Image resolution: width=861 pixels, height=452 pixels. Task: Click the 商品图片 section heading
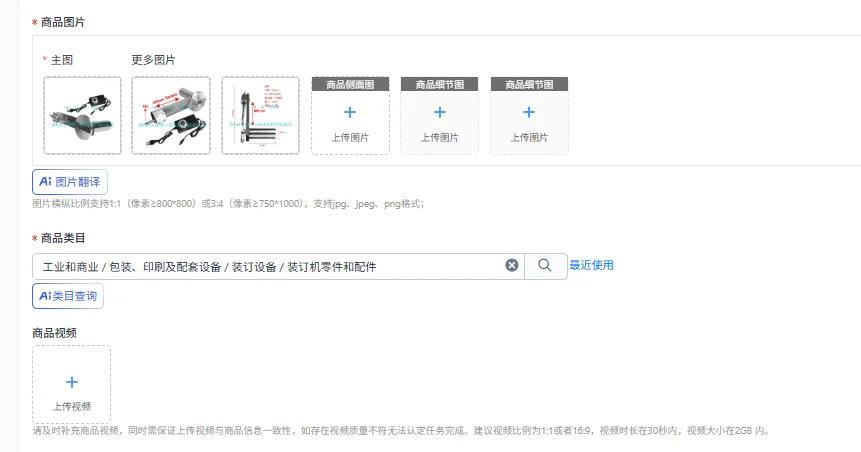[x=63, y=23]
